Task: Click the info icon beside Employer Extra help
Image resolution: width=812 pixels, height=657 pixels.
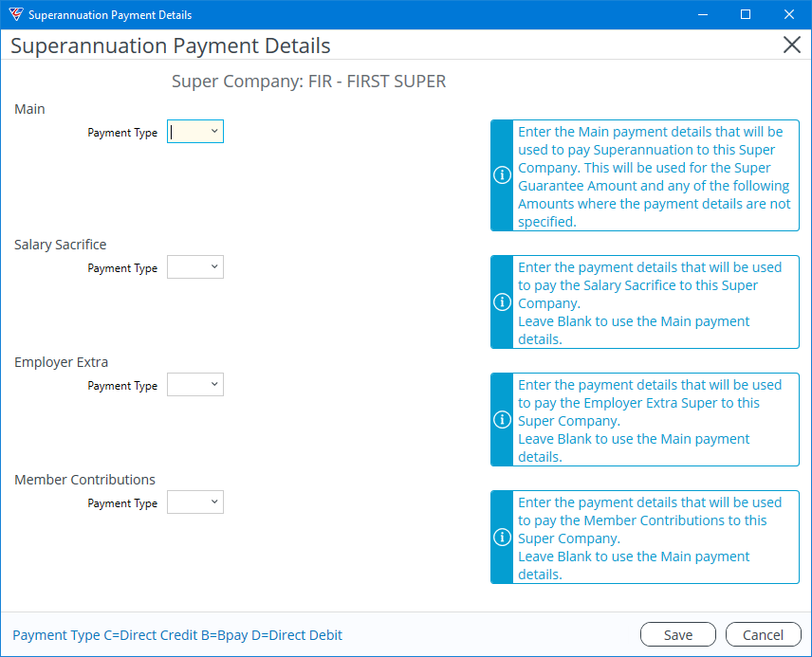Action: click(x=502, y=419)
